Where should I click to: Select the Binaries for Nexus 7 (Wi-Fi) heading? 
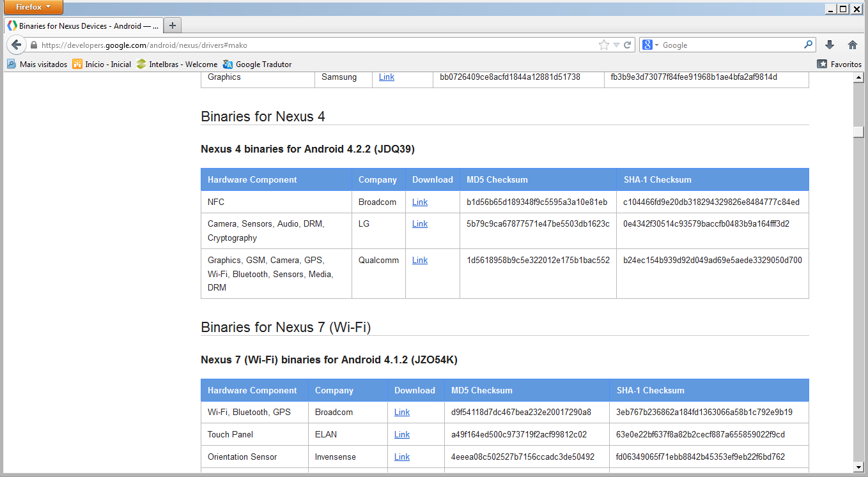286,327
